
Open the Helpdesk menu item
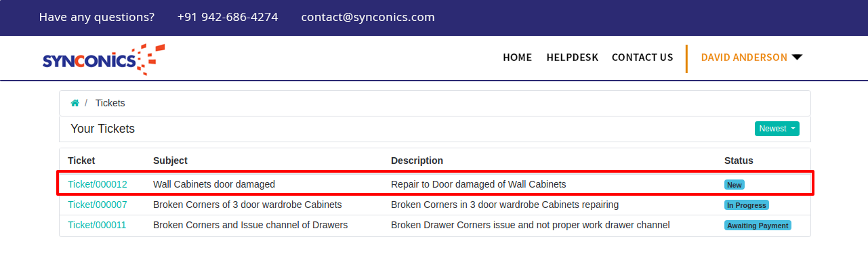[x=572, y=58]
